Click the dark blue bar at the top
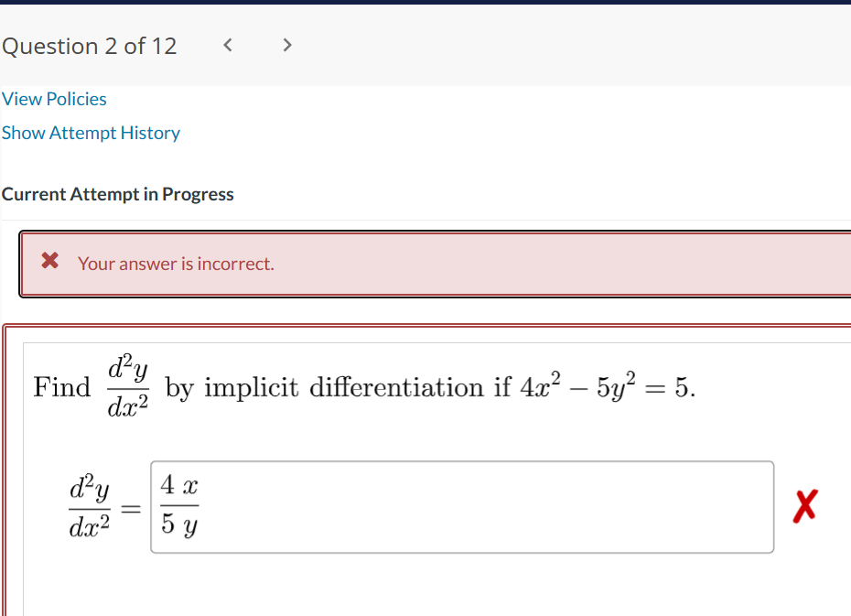Image resolution: width=851 pixels, height=616 pixels. coord(425,5)
